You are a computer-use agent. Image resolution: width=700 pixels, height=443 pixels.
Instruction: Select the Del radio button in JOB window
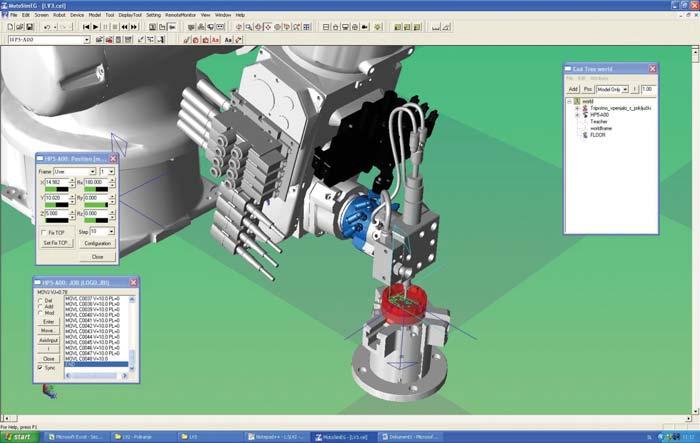click(x=40, y=301)
